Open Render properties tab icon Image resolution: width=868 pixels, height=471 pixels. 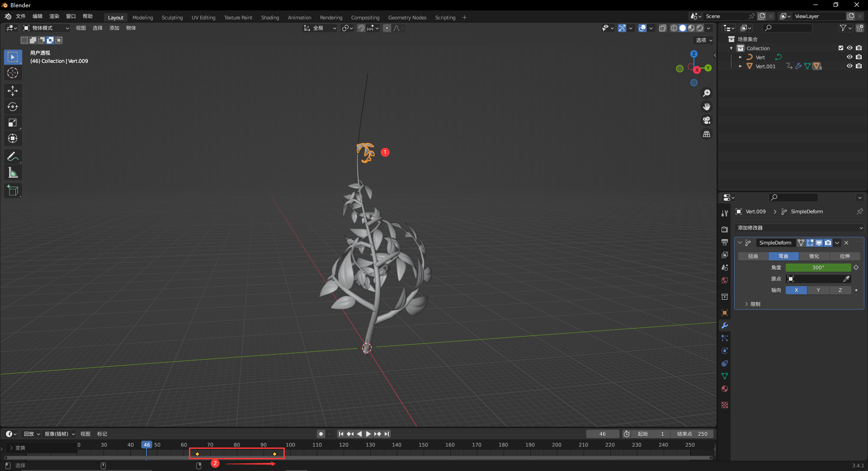coord(725,230)
